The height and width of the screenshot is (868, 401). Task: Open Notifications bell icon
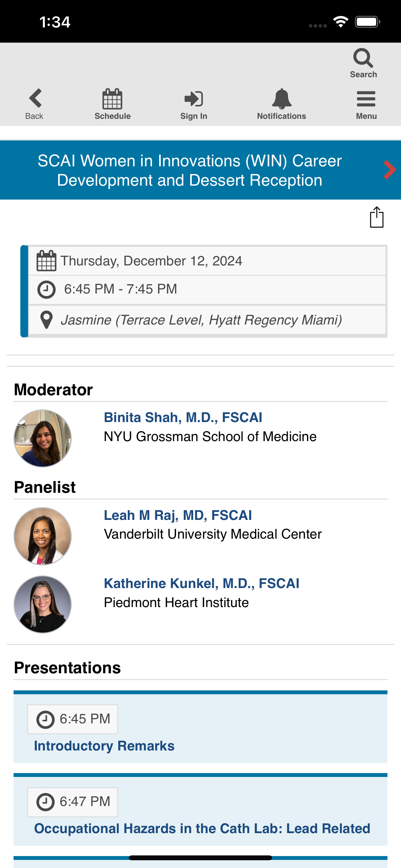pos(281,99)
